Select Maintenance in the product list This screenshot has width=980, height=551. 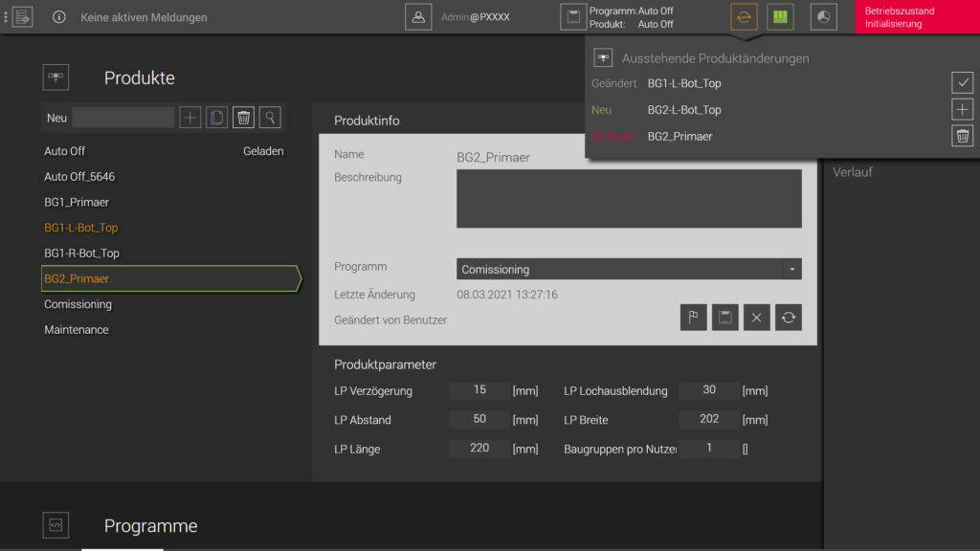(x=77, y=330)
